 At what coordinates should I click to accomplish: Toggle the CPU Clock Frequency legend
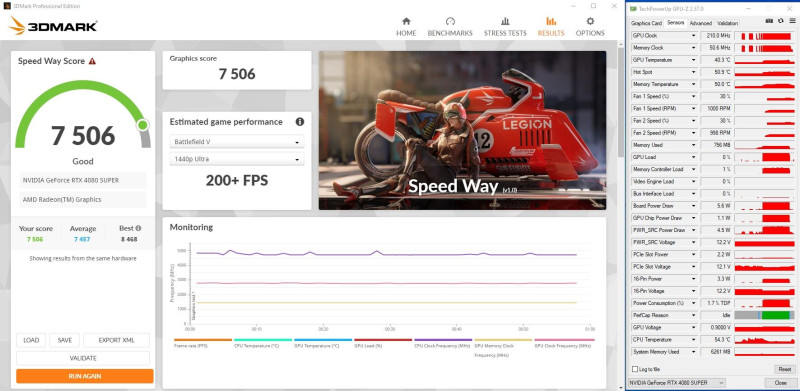pyautogui.click(x=443, y=343)
